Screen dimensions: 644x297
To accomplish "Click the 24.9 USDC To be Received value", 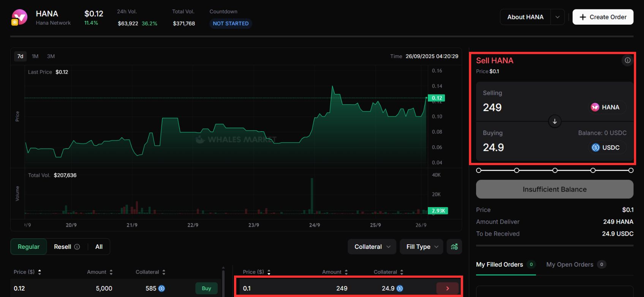I will pos(618,234).
